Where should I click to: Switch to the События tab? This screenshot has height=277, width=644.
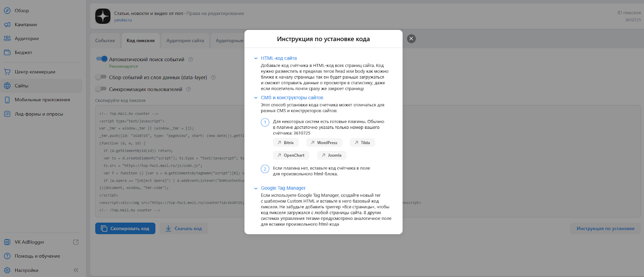coord(105,41)
